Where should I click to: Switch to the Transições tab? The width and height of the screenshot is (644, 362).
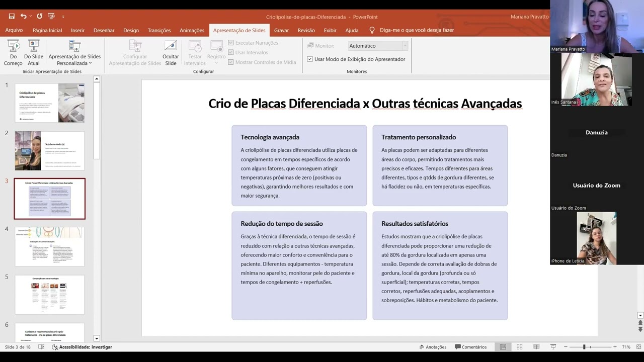coord(159,30)
